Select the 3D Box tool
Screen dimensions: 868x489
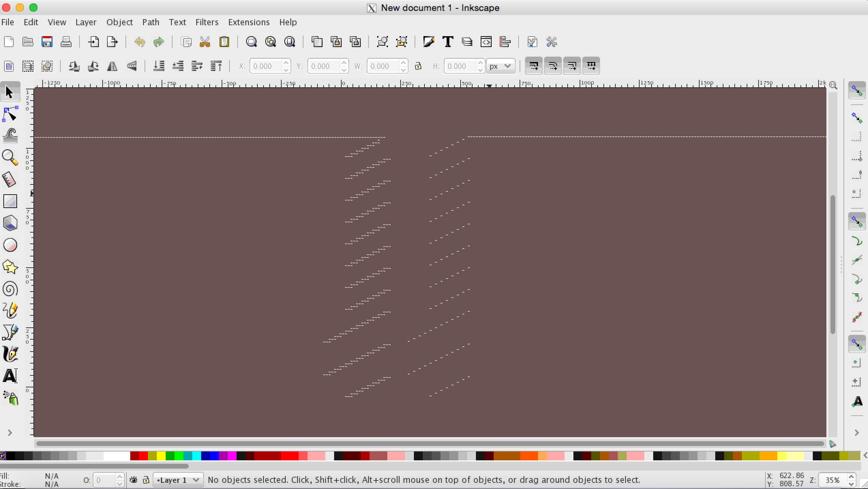[10, 223]
